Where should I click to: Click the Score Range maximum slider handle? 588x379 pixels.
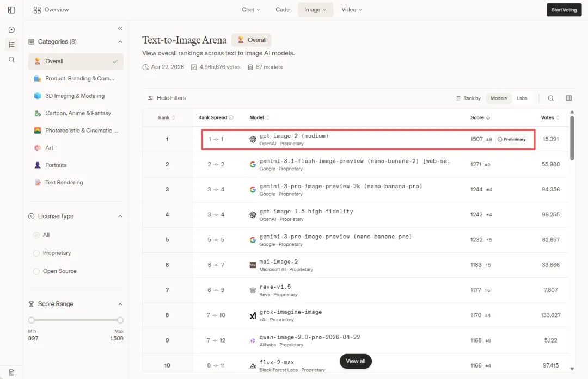(120, 320)
